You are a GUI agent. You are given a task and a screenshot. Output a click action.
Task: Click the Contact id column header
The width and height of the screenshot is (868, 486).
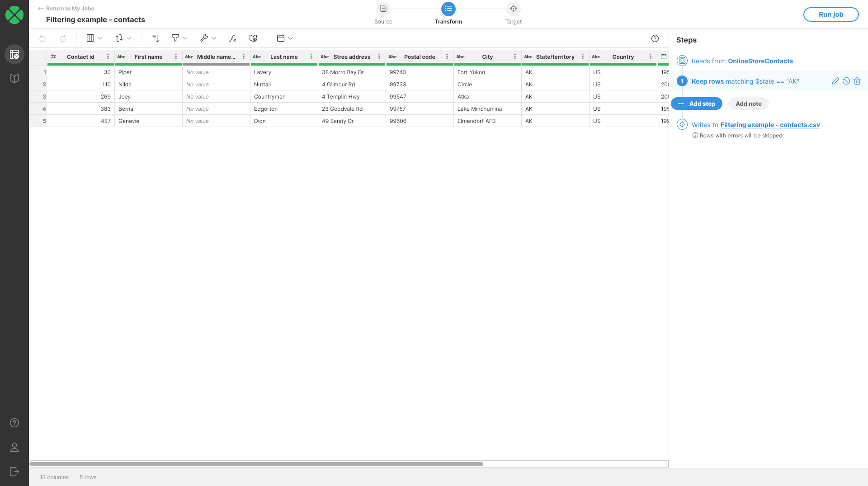(80, 57)
